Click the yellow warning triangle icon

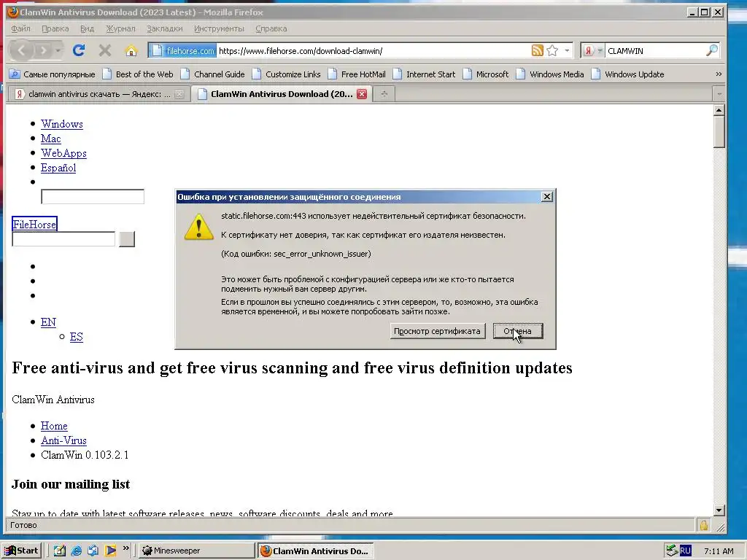198,227
